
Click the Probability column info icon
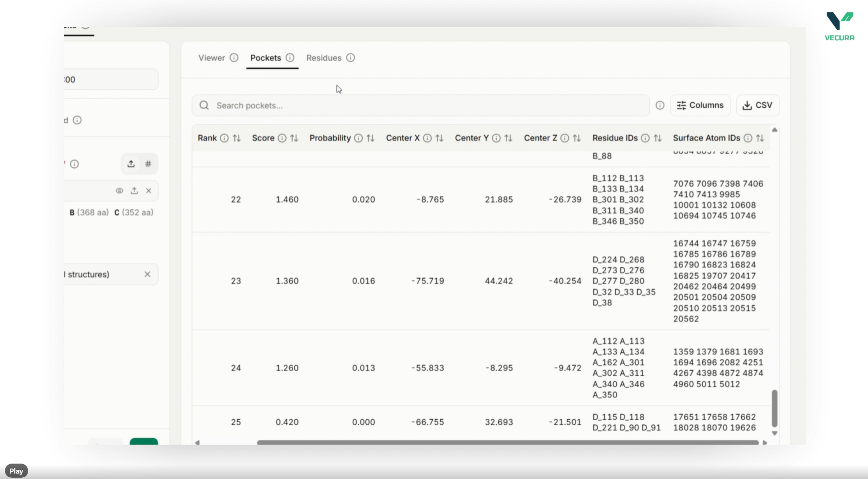coord(358,138)
